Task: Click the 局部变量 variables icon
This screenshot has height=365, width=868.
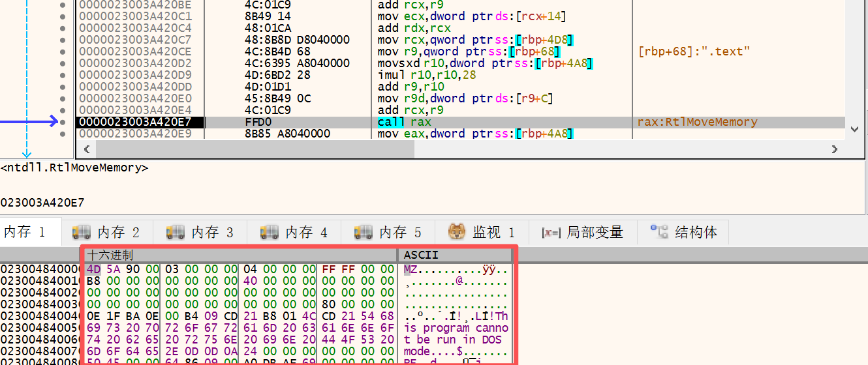Action: pos(551,232)
